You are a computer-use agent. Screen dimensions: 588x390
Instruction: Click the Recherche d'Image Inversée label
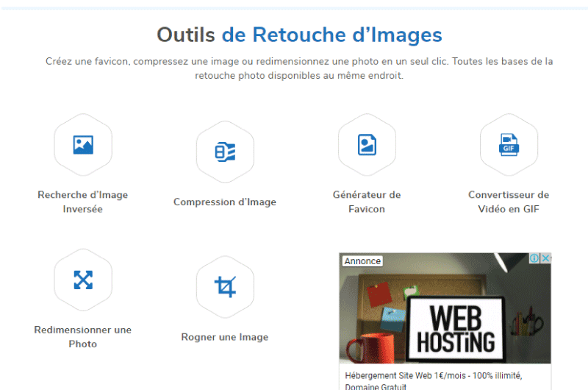coord(83,202)
